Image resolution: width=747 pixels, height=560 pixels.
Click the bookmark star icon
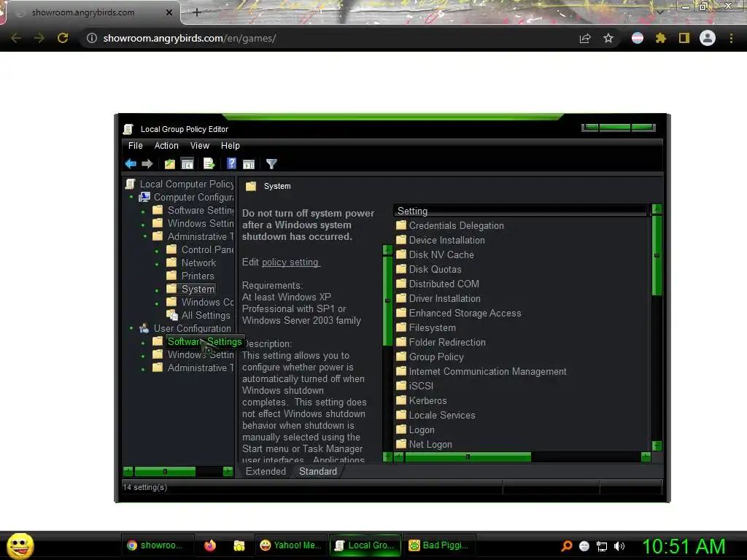click(608, 38)
